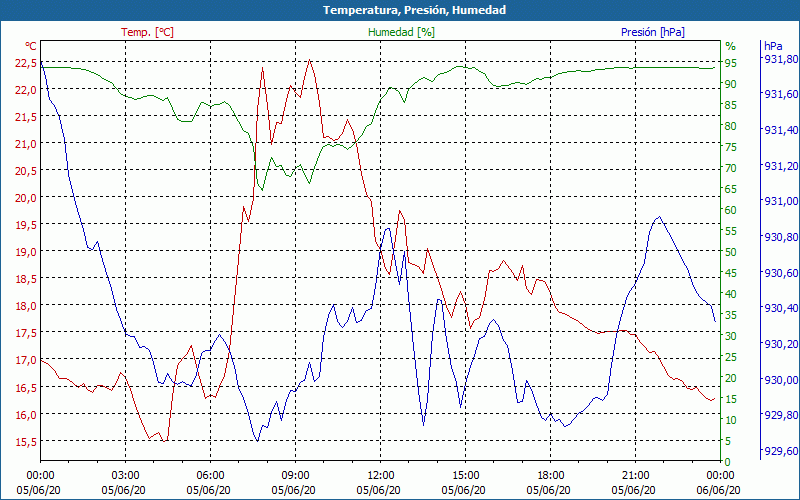Select the 90 value on humidity axis
The width and height of the screenshot is (800, 500).
tap(731, 84)
